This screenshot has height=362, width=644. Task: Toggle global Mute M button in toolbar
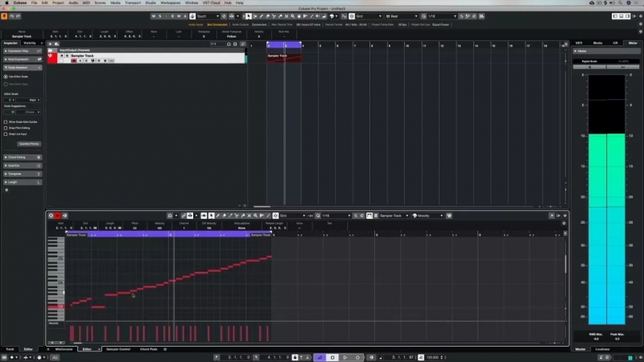click(154, 16)
